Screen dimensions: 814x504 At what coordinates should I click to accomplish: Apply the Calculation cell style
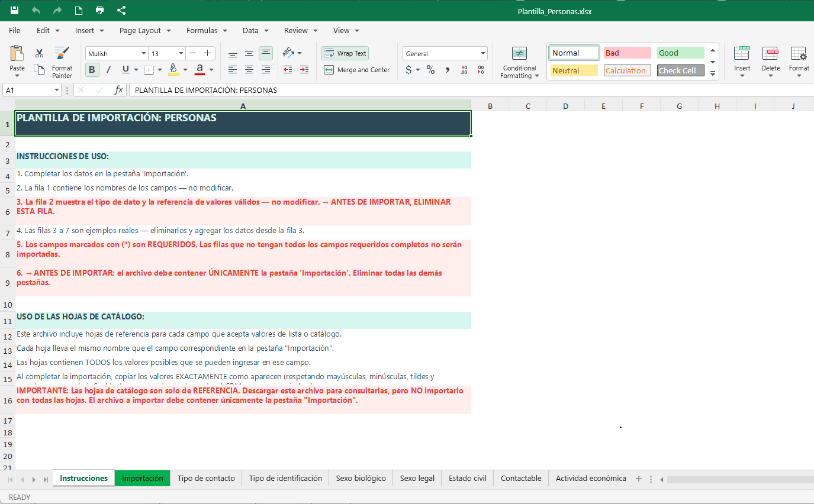click(628, 70)
